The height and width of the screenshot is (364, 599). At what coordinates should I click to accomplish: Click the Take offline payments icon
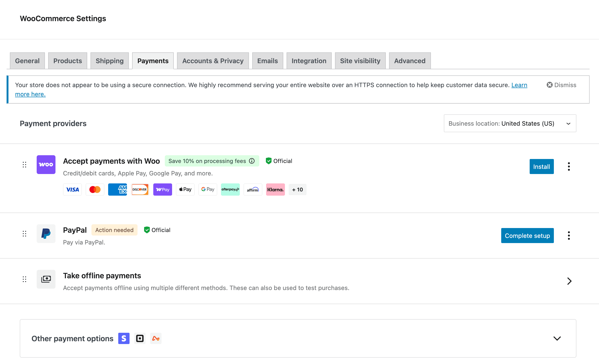[46, 279]
